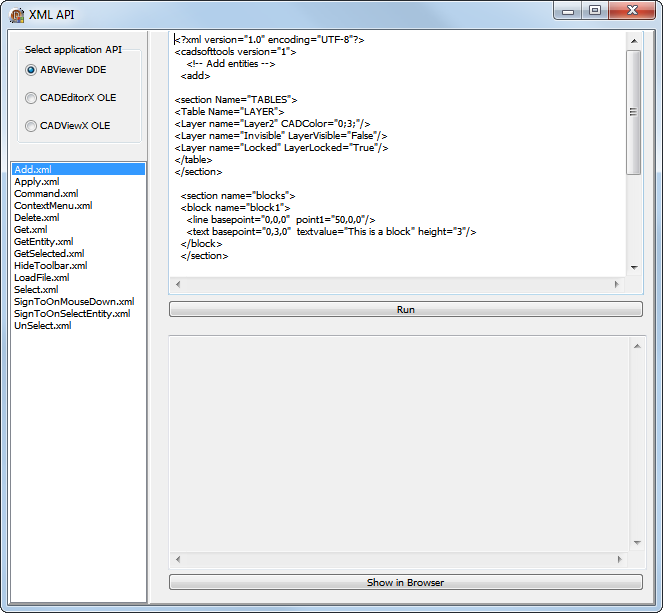Viewport: 663px width, 613px height.
Task: Click the '<cadsofttools version="1">' line
Action: pos(236,52)
